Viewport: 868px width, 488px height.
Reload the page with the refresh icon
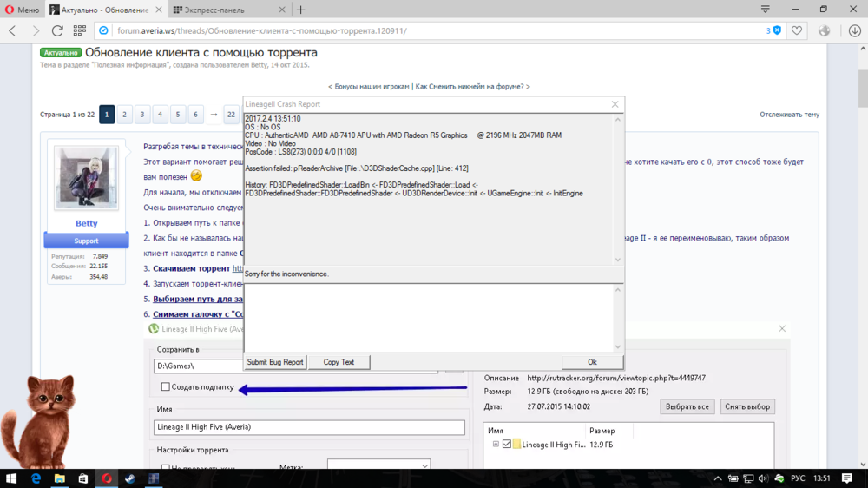57,30
